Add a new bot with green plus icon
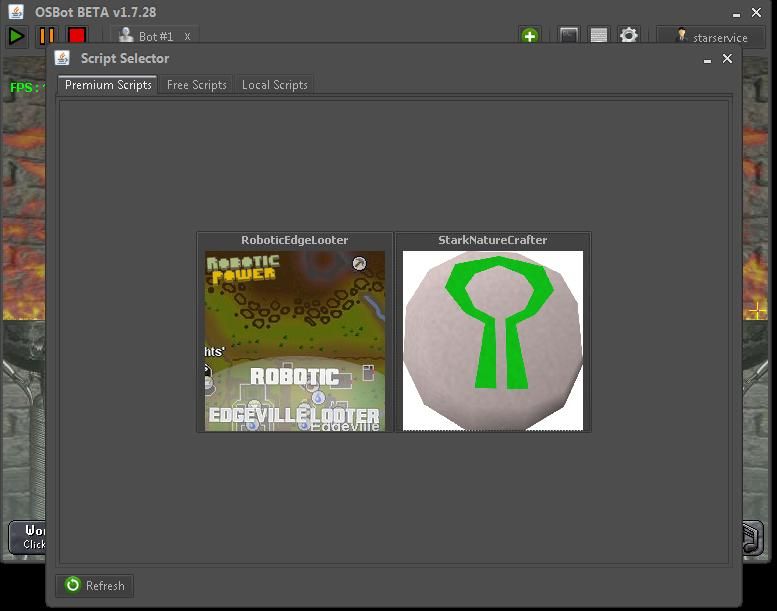This screenshot has width=777, height=611. pyautogui.click(x=529, y=36)
